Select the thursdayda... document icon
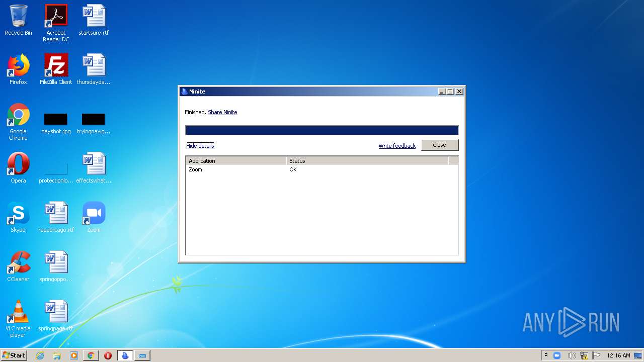The height and width of the screenshot is (362, 644). pyautogui.click(x=94, y=69)
